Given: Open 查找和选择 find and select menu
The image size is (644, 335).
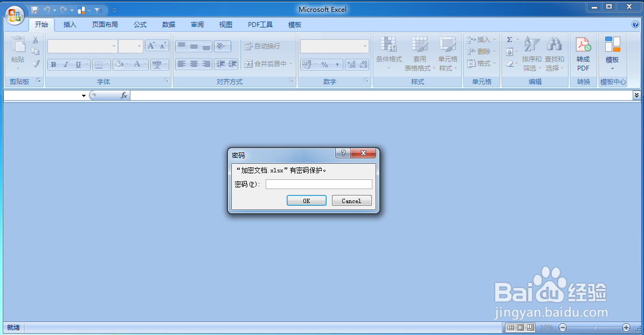Looking at the screenshot, I should point(555,53).
